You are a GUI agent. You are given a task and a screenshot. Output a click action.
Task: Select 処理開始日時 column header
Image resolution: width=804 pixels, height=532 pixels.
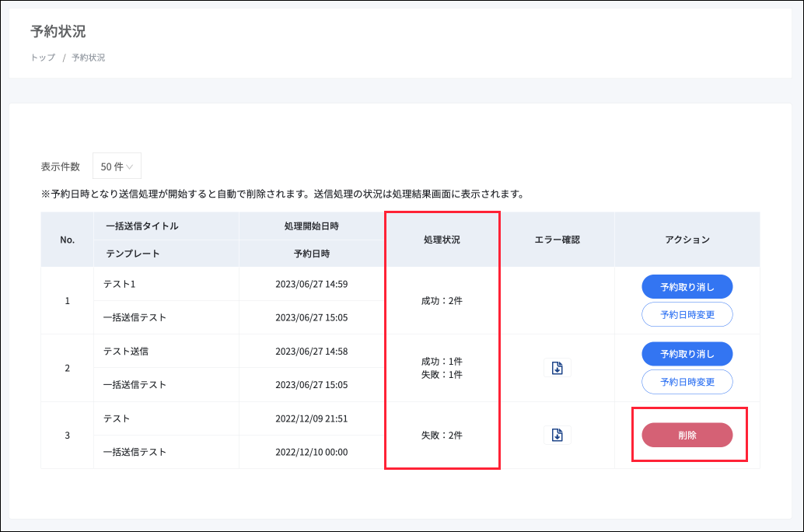click(x=311, y=226)
